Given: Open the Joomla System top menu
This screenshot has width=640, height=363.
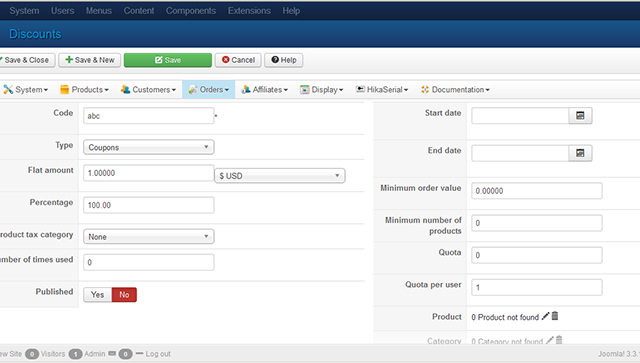Looking at the screenshot, I should pyautogui.click(x=24, y=11).
